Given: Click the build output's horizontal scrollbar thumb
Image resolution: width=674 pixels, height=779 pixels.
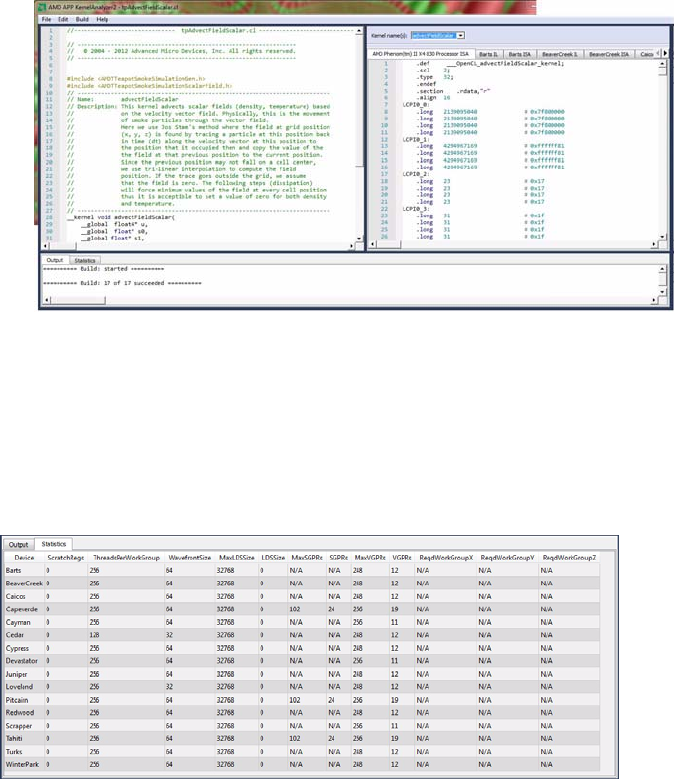Looking at the screenshot, I should 78,300.
